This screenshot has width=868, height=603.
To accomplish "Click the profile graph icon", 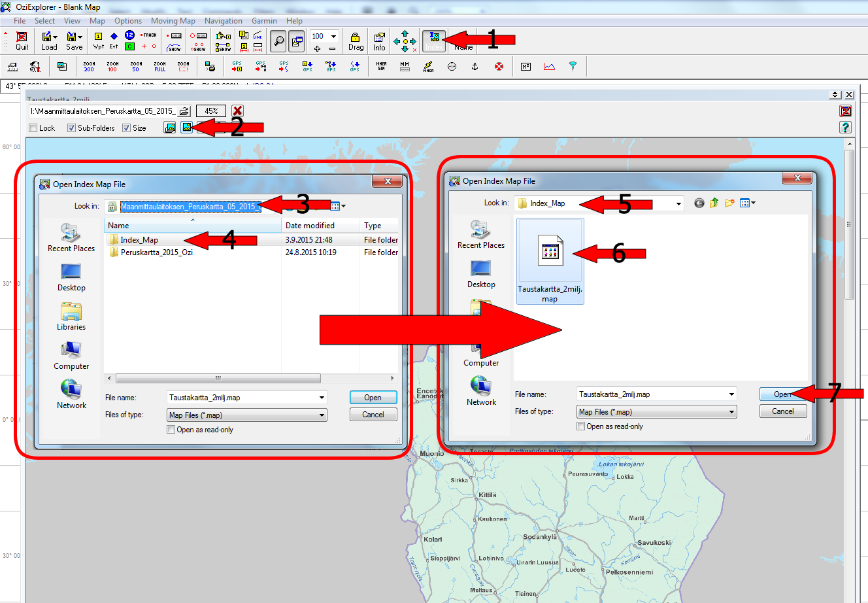I will click(x=549, y=67).
